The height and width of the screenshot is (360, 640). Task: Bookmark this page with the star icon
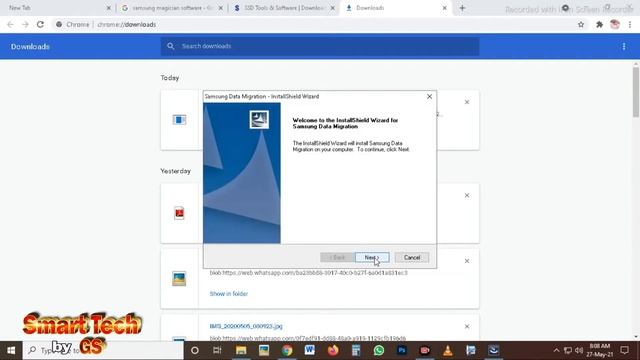tap(581, 24)
